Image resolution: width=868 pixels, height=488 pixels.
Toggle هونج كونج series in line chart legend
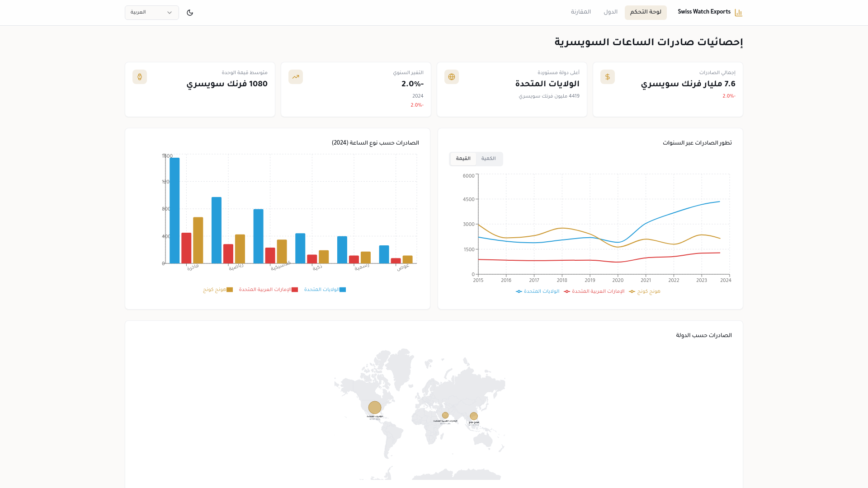[x=645, y=291]
